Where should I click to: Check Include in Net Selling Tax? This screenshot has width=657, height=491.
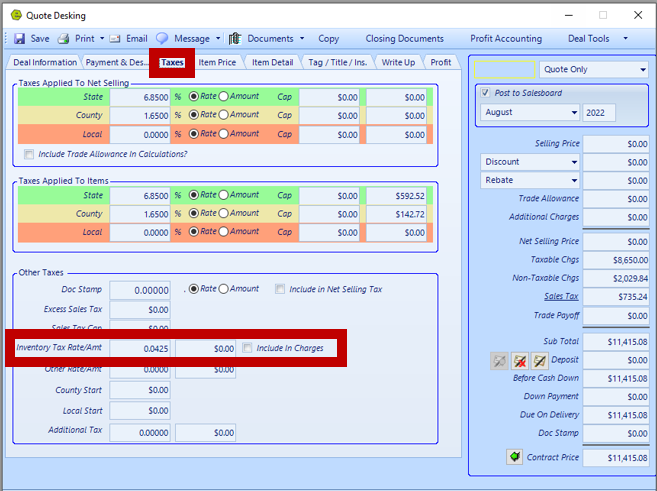(x=280, y=289)
